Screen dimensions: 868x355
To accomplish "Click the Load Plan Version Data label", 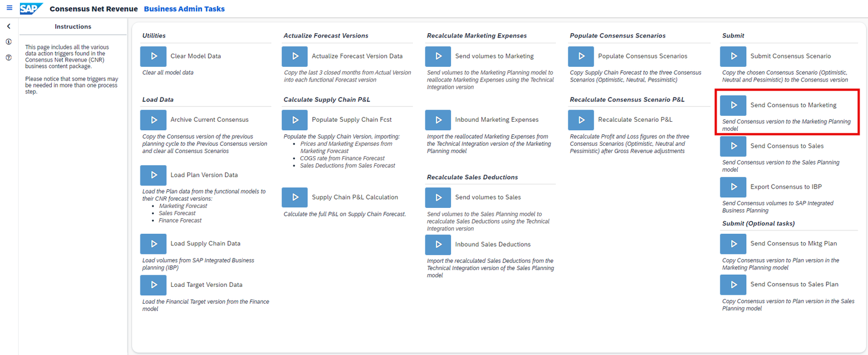I will pos(204,175).
